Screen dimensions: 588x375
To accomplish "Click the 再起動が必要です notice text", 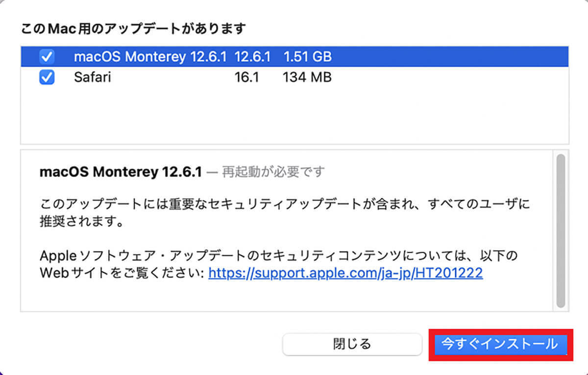I will tap(273, 172).
